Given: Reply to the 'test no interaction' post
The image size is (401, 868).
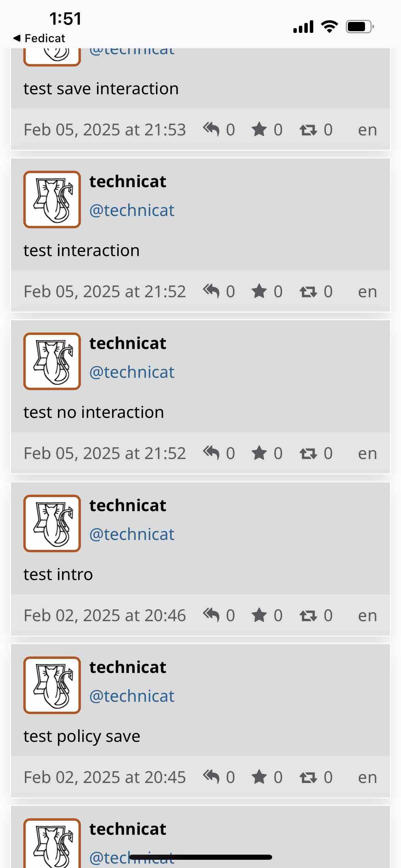Looking at the screenshot, I should pos(211,453).
